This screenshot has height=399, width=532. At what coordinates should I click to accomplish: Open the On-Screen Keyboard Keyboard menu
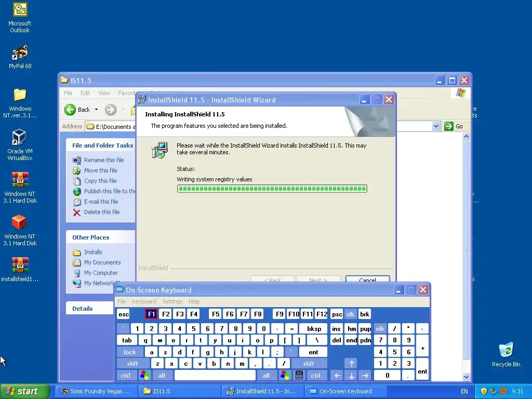click(144, 301)
